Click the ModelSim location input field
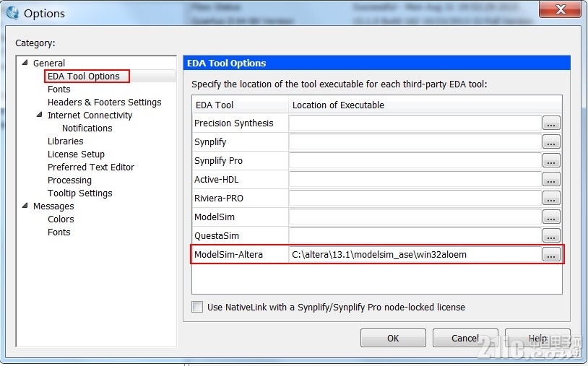 [x=415, y=217]
